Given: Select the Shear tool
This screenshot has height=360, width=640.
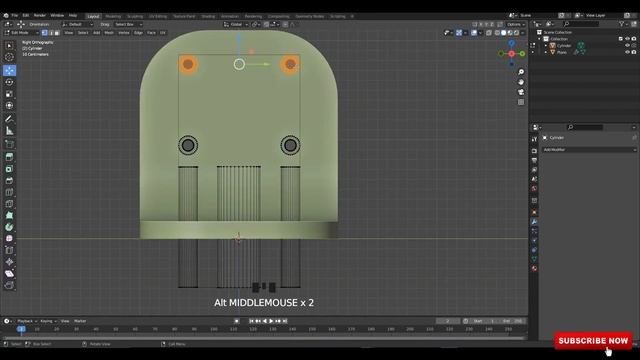Looking at the screenshot, I should tap(9, 273).
